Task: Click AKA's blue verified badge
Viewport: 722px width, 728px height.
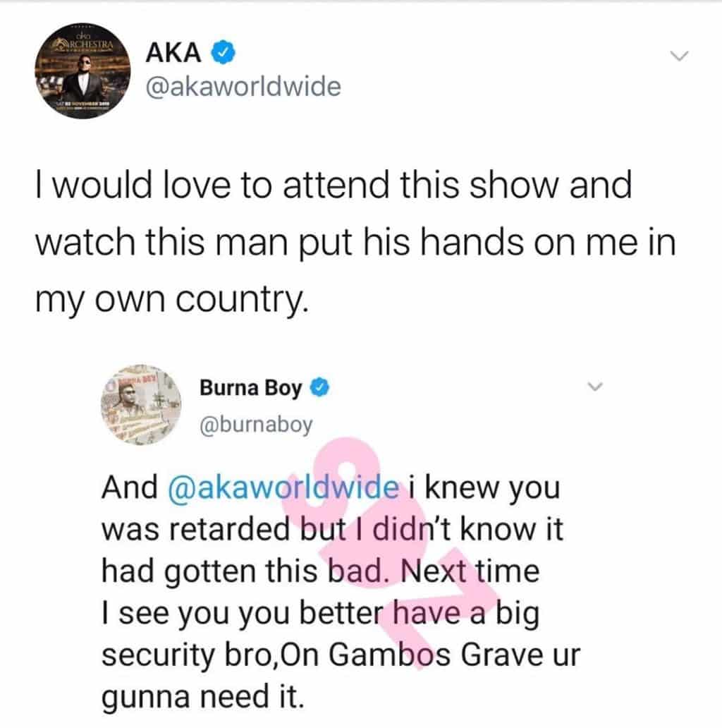Action: (224, 52)
